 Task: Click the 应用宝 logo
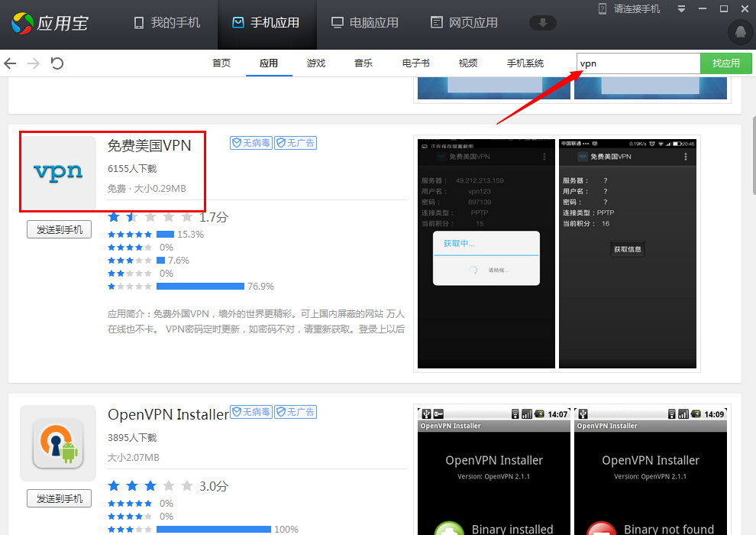click(x=50, y=23)
